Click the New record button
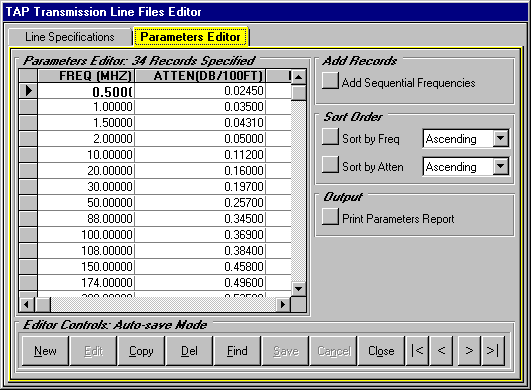 45,350
